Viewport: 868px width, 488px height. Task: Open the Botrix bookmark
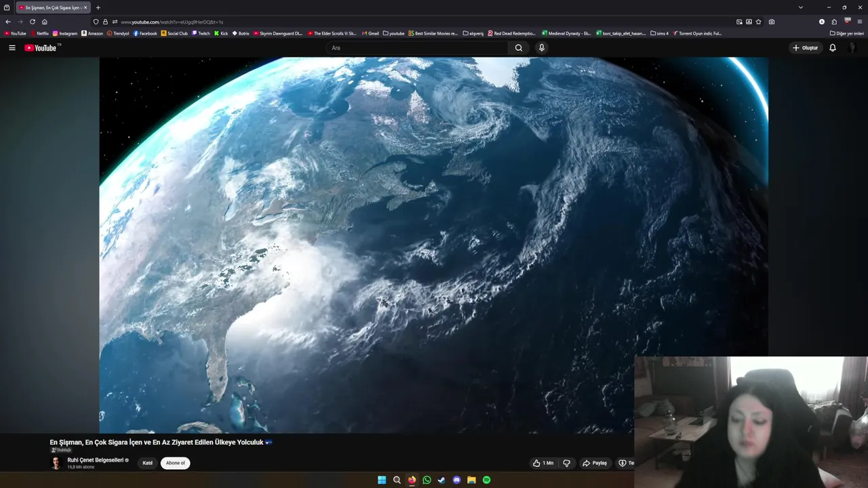point(241,33)
